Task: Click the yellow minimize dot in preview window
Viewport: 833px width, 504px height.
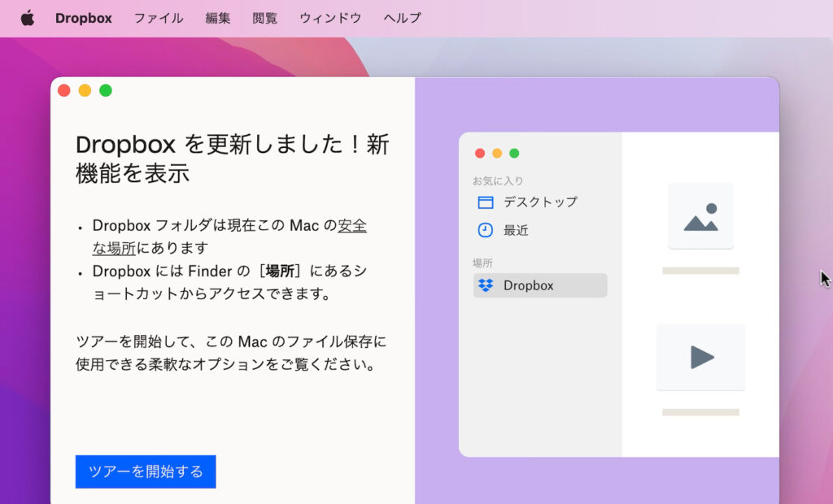Action: point(496,153)
